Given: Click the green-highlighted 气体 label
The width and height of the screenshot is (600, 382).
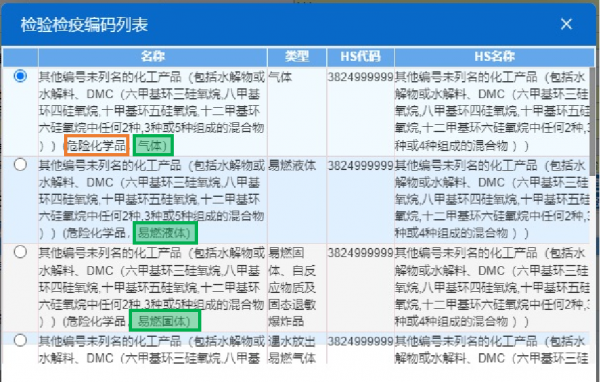Looking at the screenshot, I should tap(153, 145).
